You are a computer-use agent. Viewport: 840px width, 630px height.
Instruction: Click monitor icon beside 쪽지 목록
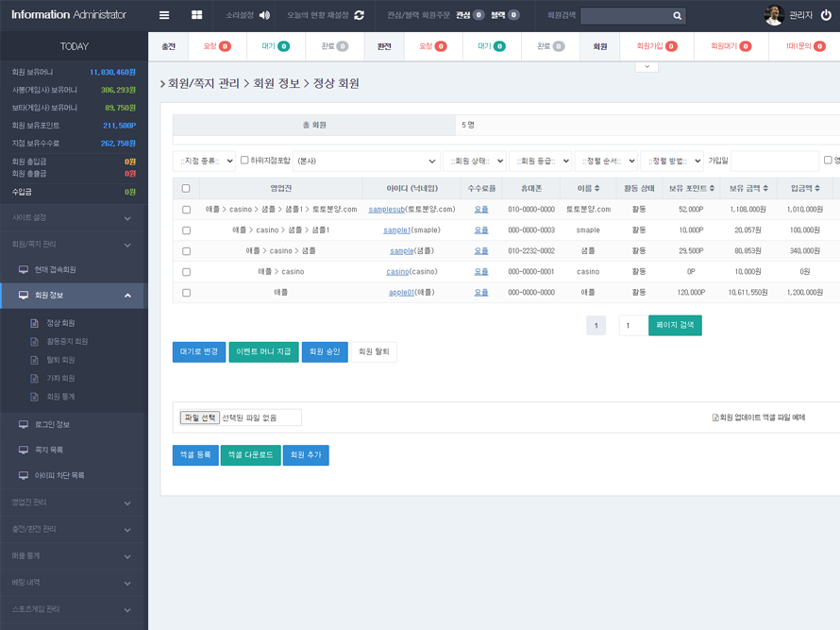point(24,450)
